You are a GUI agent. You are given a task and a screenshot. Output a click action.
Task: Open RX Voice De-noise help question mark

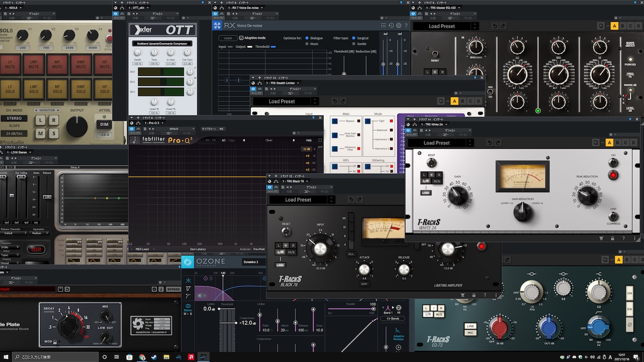click(x=406, y=25)
